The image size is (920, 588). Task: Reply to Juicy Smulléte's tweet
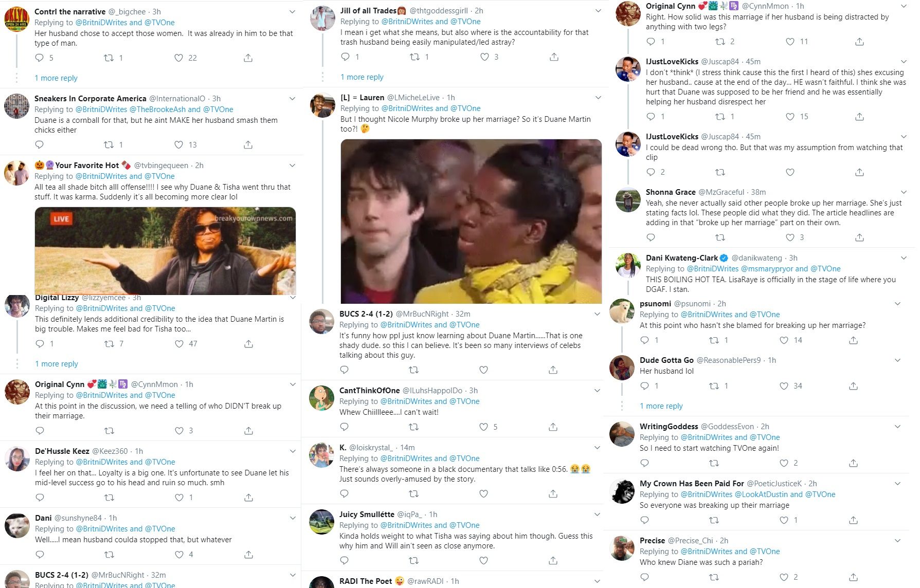point(345,561)
